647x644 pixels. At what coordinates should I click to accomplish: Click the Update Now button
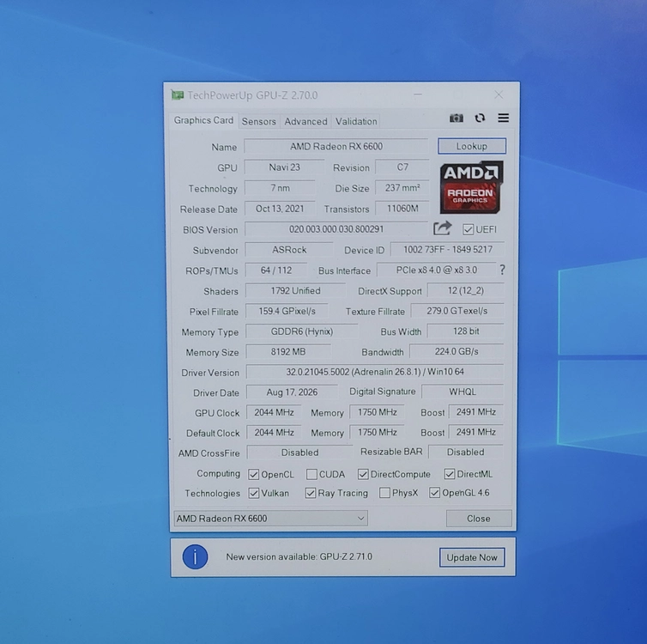click(x=472, y=558)
